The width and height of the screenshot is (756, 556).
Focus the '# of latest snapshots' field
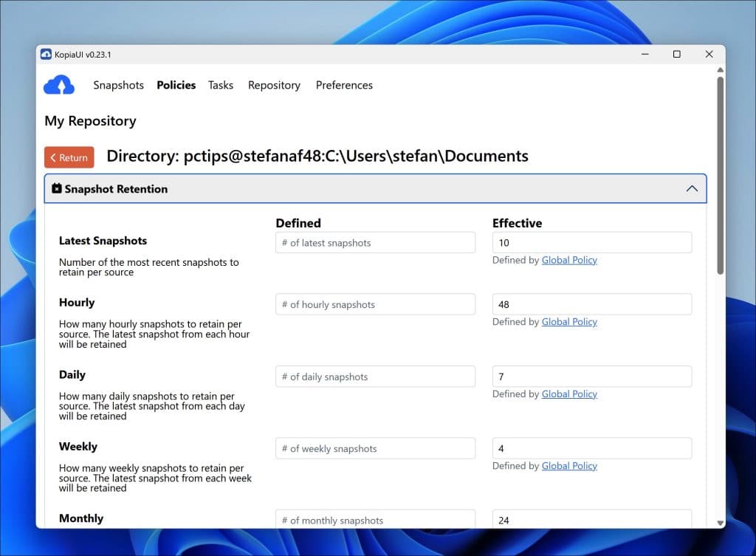click(375, 242)
